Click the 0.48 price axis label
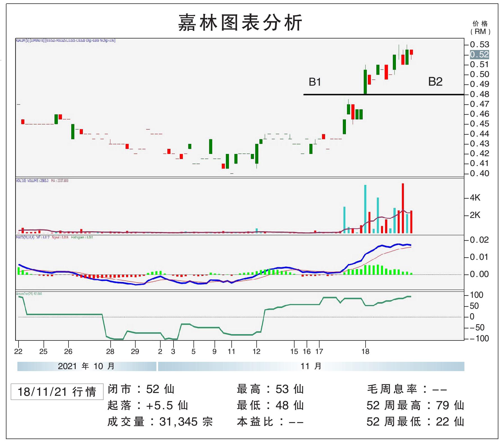504x443 pixels. click(479, 94)
